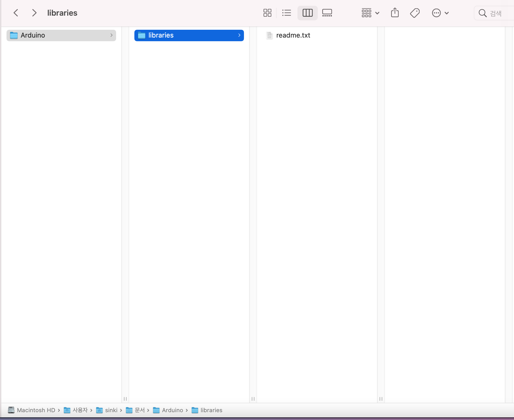Viewport: 514px width, 420px height.
Task: Switch to gallery view
Action: pyautogui.click(x=327, y=13)
